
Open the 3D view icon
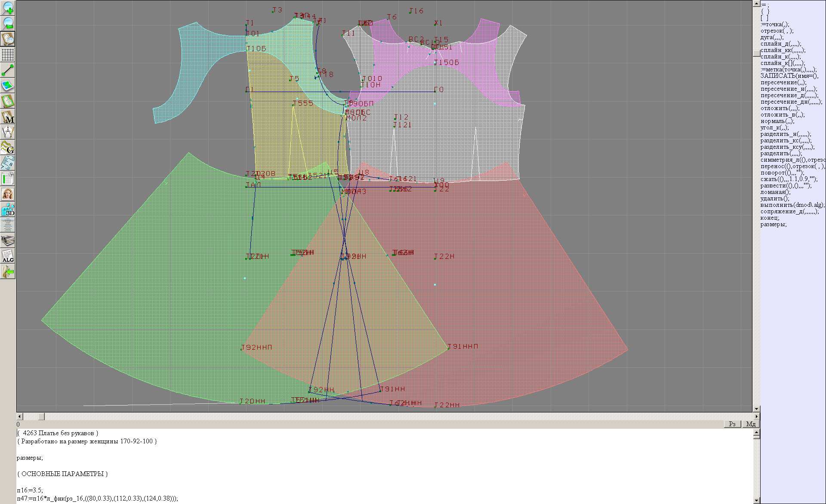(8, 210)
